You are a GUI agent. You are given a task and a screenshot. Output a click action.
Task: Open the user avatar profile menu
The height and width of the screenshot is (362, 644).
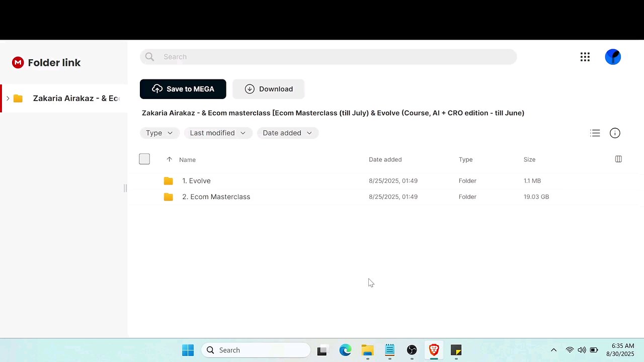tap(613, 57)
